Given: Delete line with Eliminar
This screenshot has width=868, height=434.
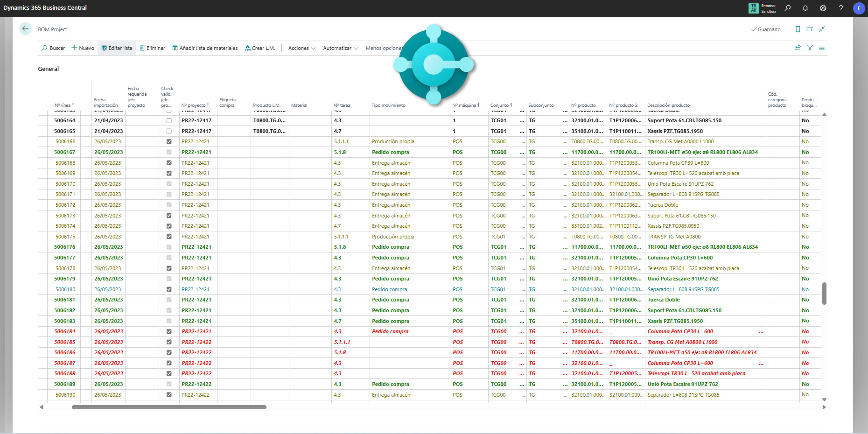Looking at the screenshot, I should pyautogui.click(x=153, y=48).
